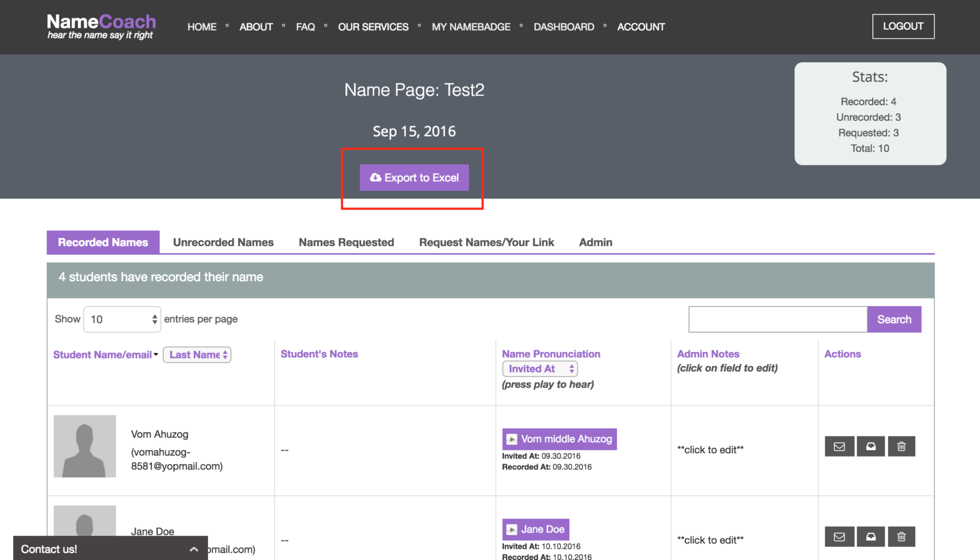Collapse the Contact us panel

[x=194, y=548]
